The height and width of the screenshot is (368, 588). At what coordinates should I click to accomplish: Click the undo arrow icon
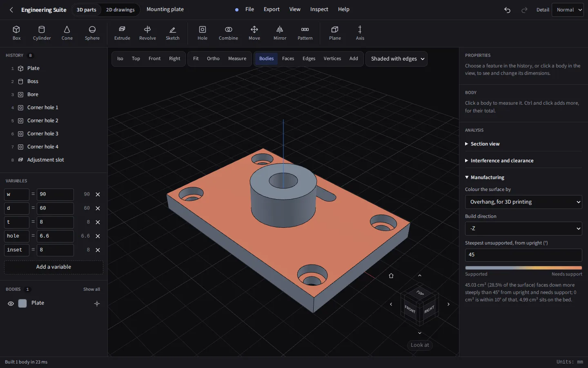click(507, 10)
